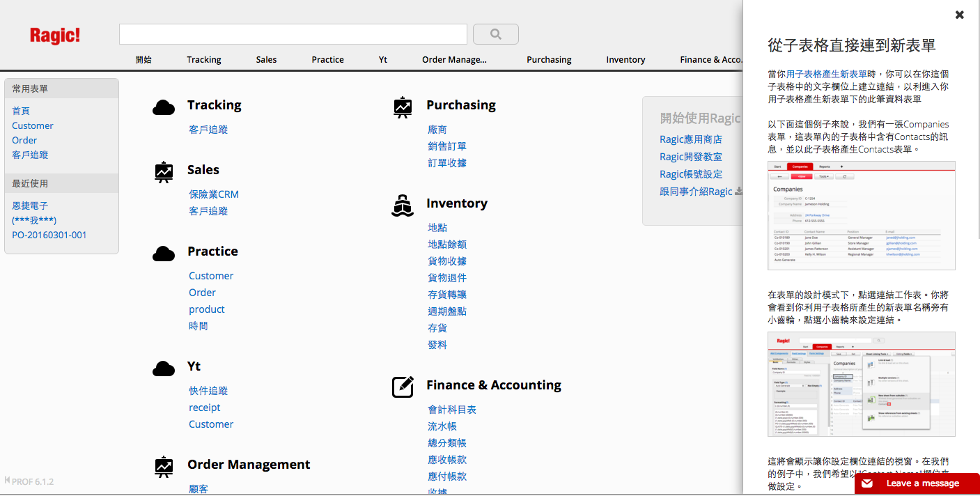Click the 用子表格產生新表單 link in help panel

[x=827, y=74]
